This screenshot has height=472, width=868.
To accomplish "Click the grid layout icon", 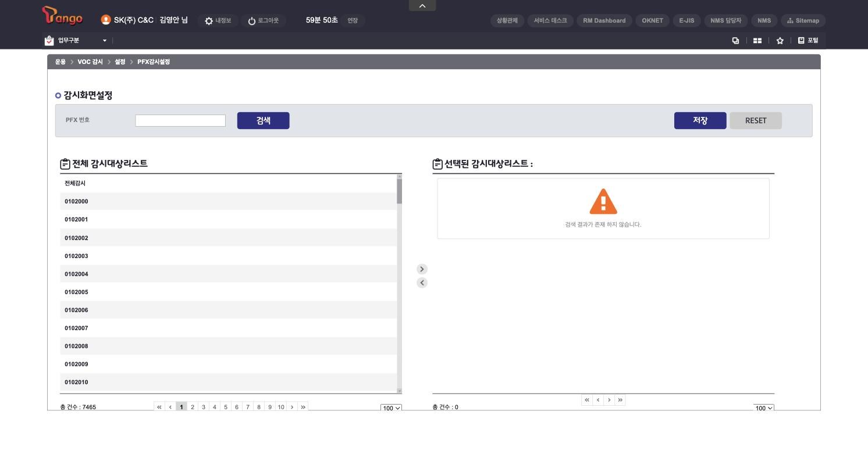I will (757, 41).
